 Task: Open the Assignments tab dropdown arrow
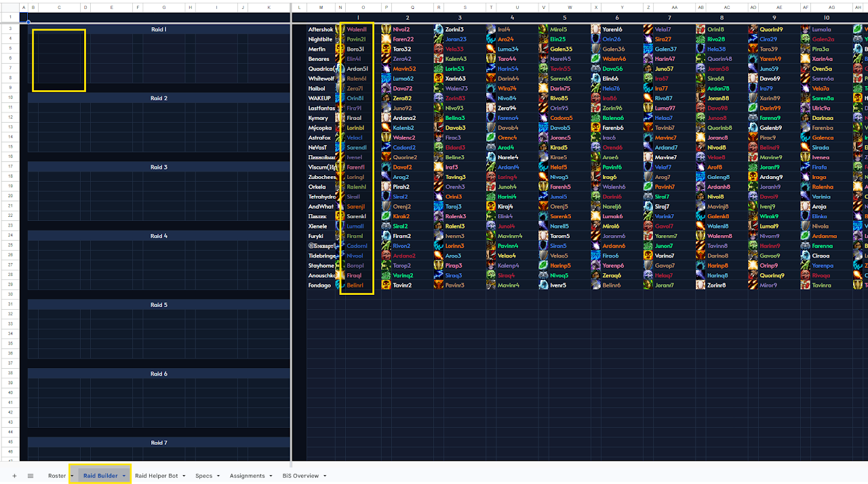click(271, 476)
